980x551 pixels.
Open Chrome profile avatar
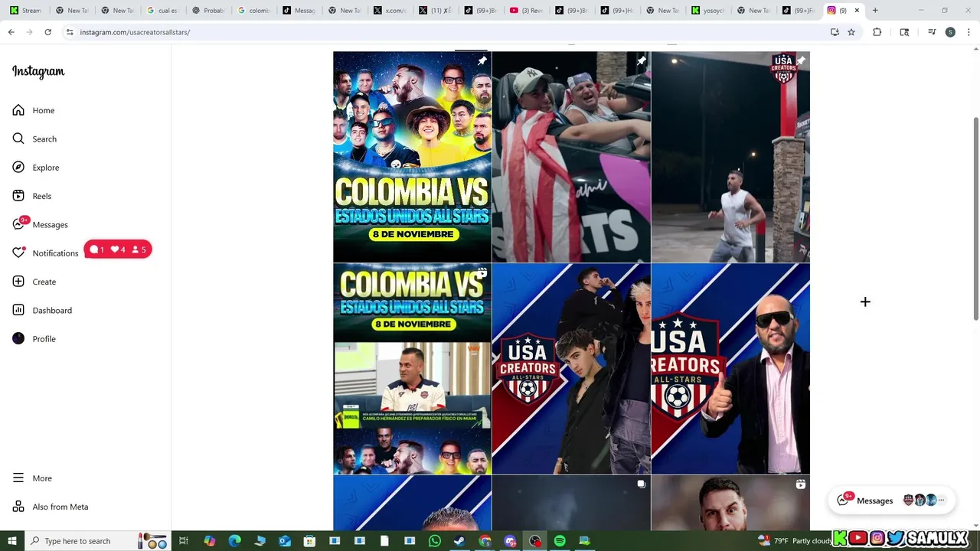click(950, 32)
